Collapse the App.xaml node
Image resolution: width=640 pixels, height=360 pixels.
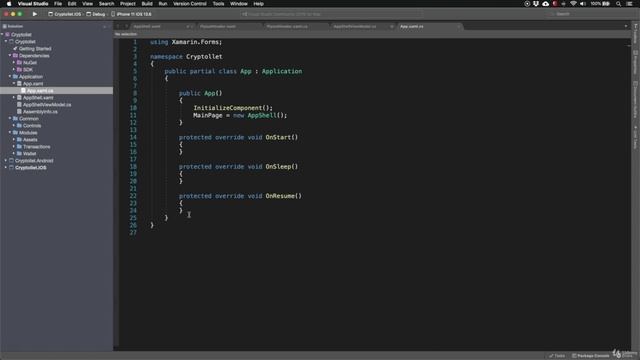pos(14,83)
